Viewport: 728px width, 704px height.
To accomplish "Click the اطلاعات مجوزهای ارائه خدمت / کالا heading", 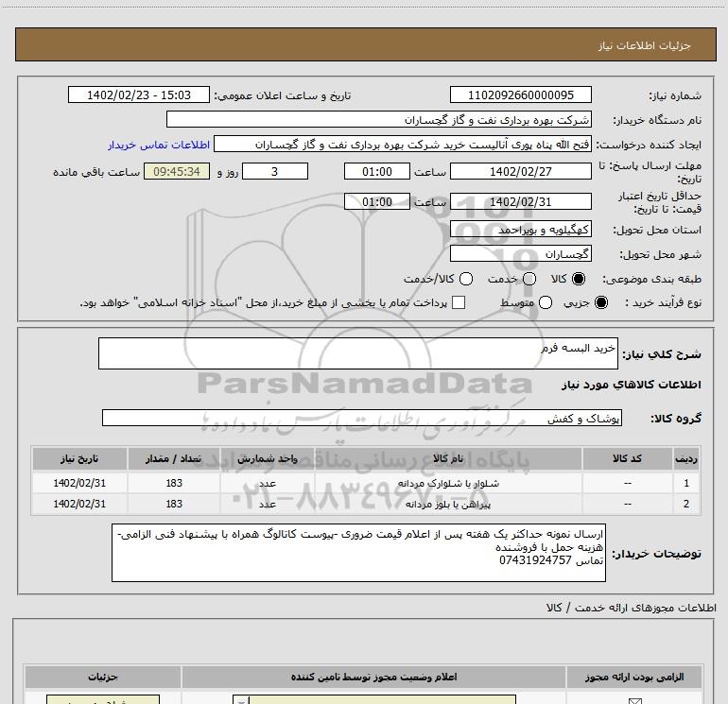I will [x=631, y=608].
